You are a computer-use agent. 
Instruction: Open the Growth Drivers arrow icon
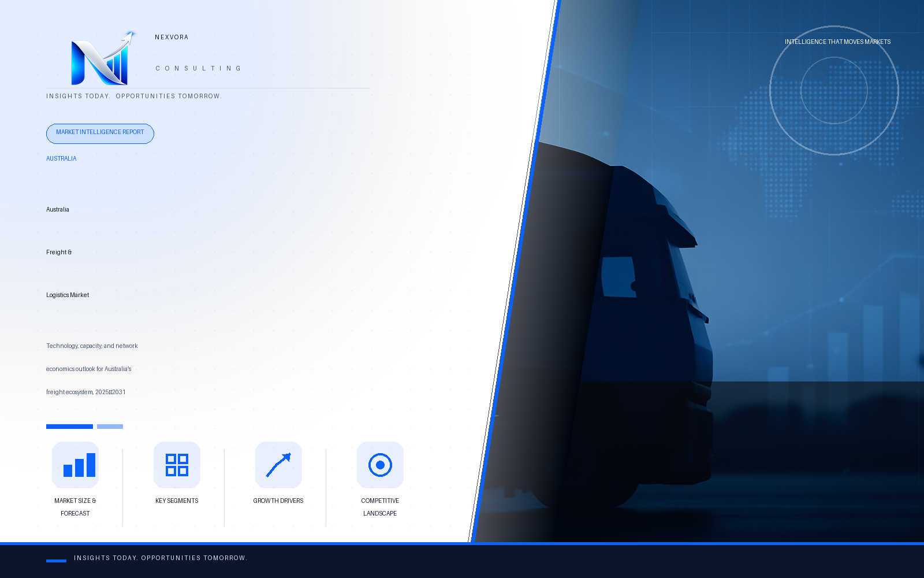278,465
